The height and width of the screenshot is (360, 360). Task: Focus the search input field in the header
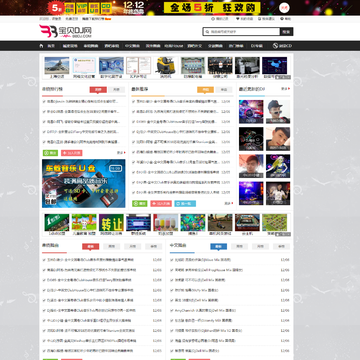point(241,32)
